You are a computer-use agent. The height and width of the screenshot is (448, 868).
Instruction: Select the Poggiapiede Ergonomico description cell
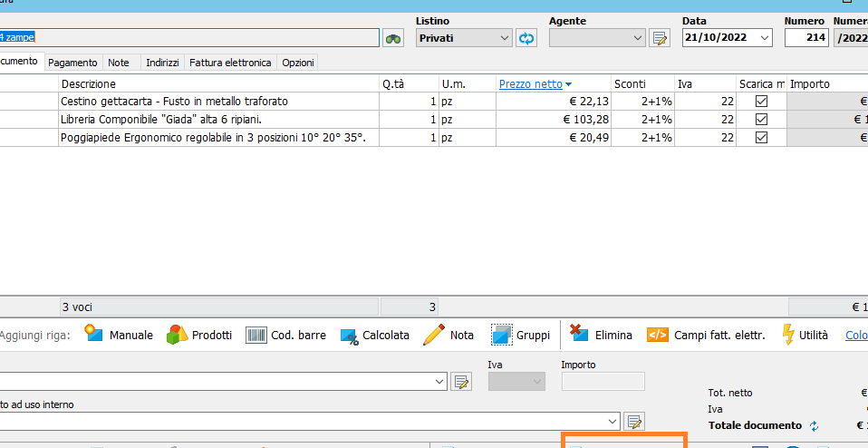(218, 137)
